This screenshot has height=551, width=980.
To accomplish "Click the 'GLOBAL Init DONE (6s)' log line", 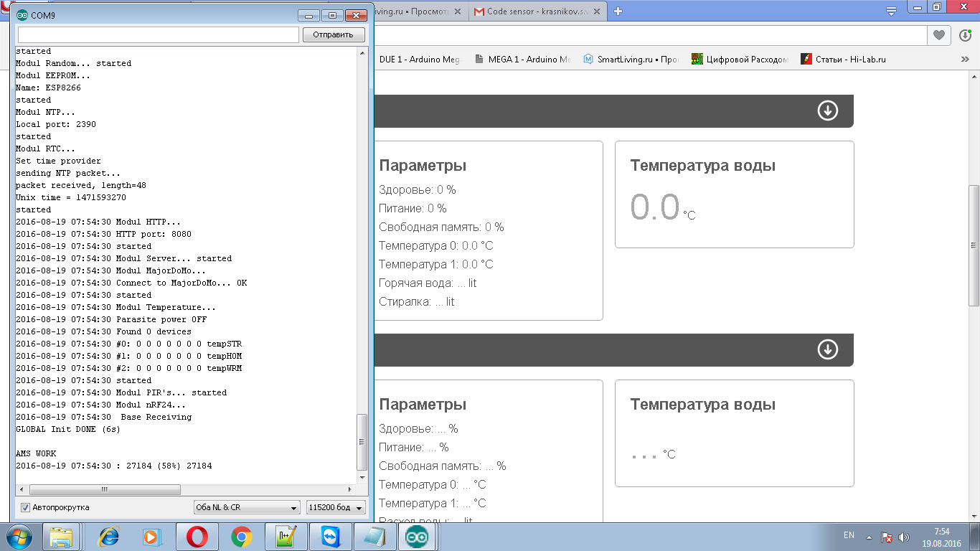I will coord(68,429).
